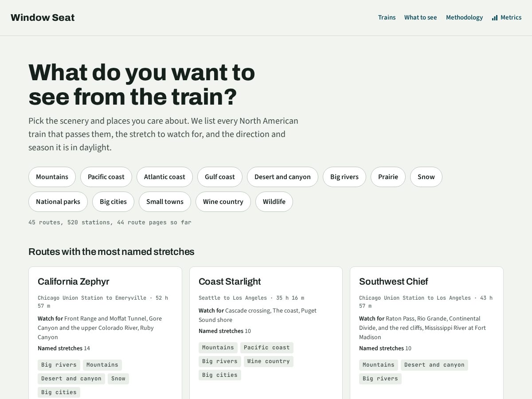Select the Wildlife filter chip

(274, 202)
